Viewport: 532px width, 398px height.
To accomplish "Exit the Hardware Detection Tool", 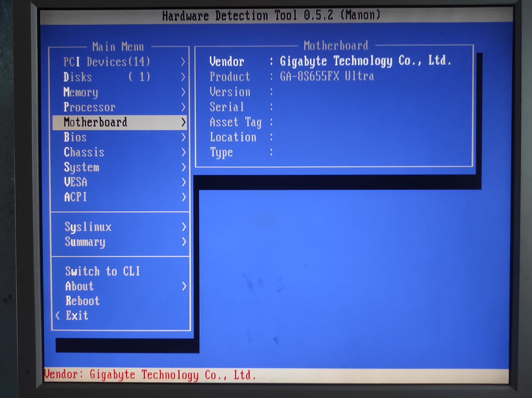I will click(x=77, y=316).
